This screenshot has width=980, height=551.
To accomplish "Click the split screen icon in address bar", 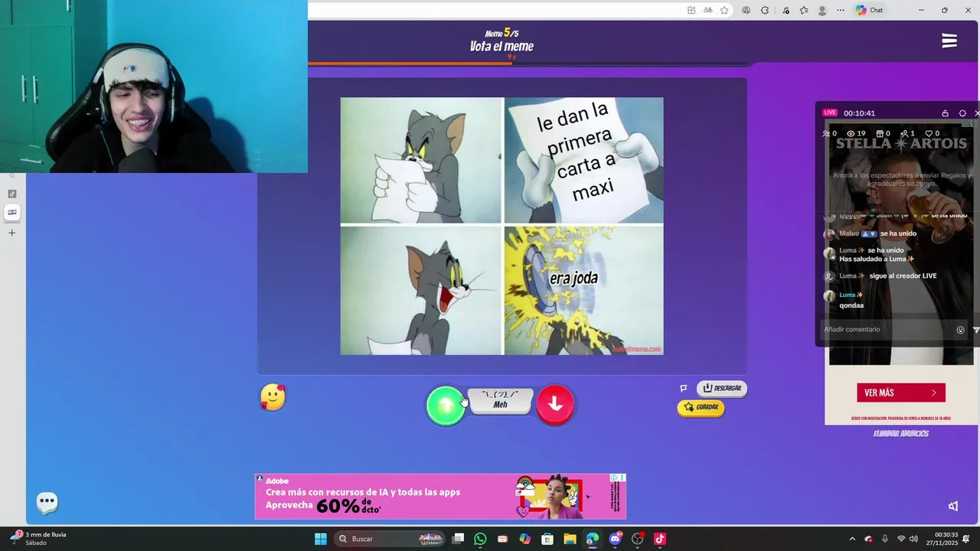I will 691,10.
